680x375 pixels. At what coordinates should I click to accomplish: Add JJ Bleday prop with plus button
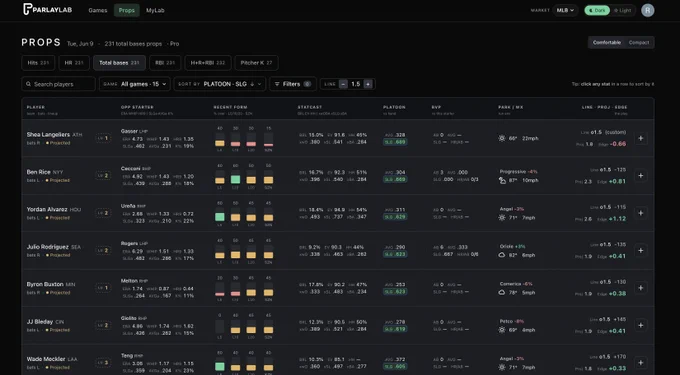pos(641,325)
